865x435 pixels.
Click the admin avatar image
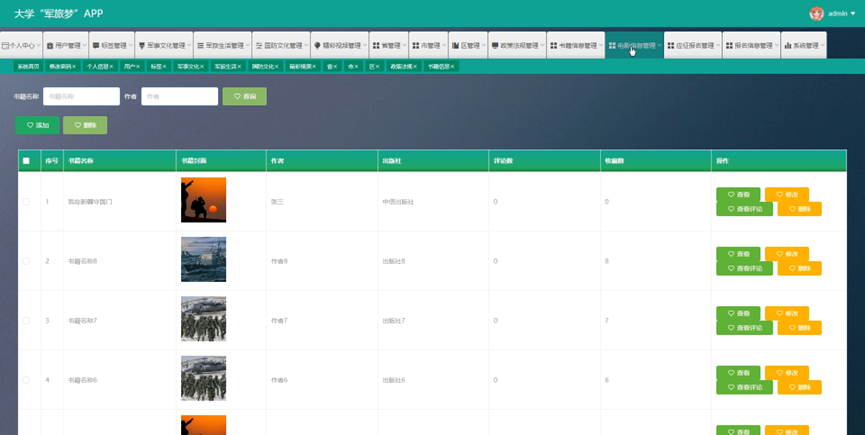point(816,14)
